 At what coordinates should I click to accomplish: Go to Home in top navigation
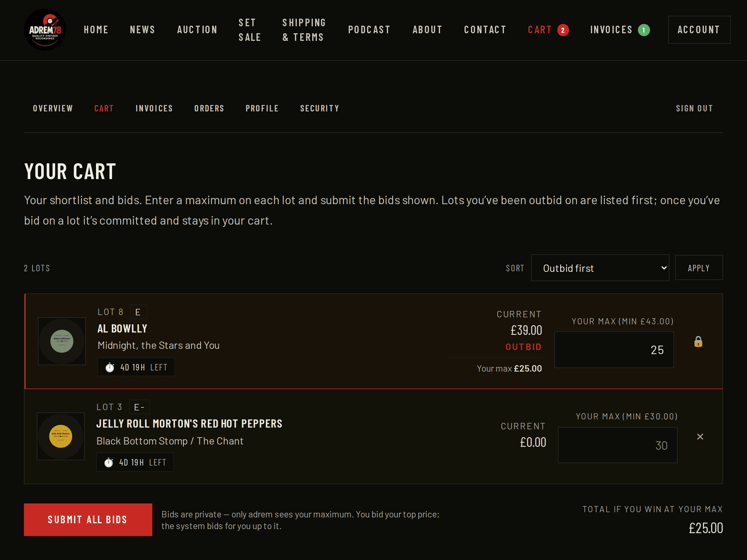[96, 30]
